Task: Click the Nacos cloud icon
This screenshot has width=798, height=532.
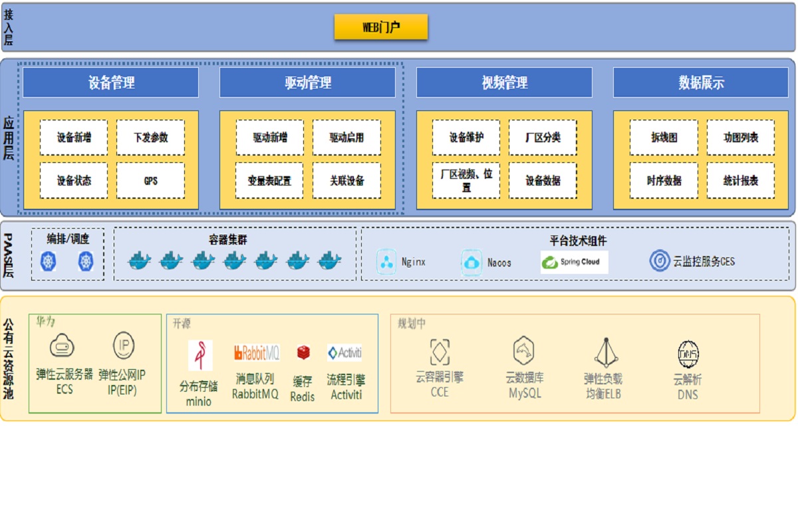Action: [x=472, y=262]
